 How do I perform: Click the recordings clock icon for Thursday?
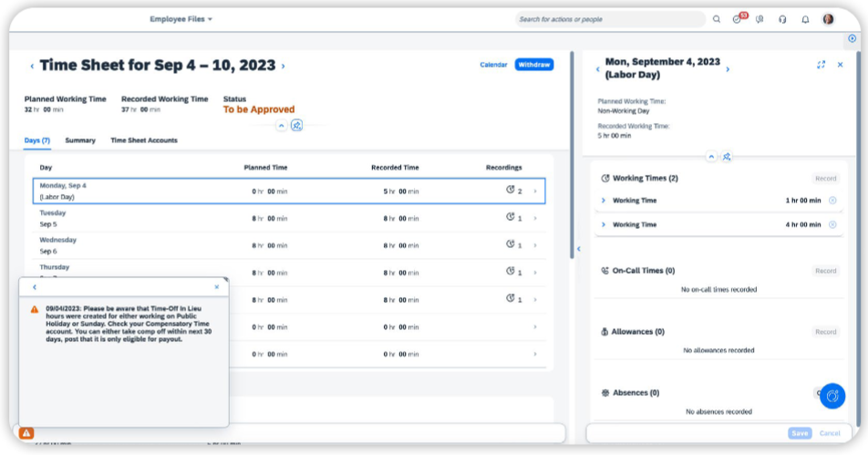[511, 271]
